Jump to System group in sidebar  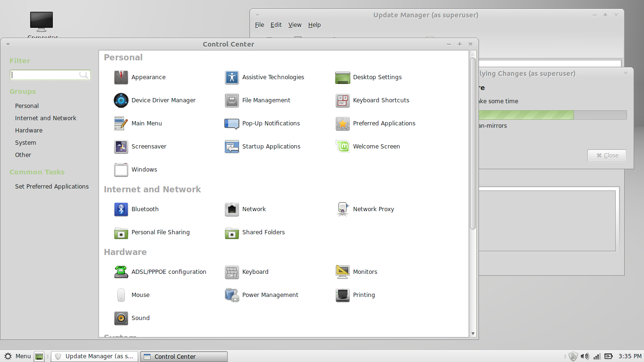25,143
